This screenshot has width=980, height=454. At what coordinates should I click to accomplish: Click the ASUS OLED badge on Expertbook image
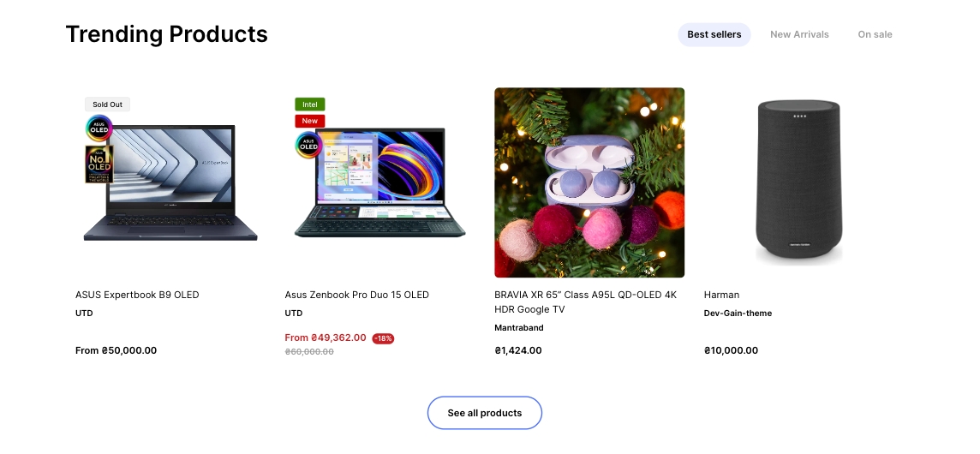(99, 128)
